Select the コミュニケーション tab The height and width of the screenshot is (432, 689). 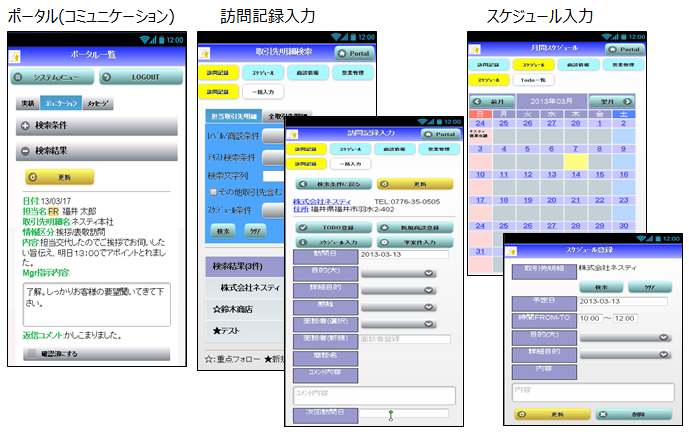click(x=61, y=103)
